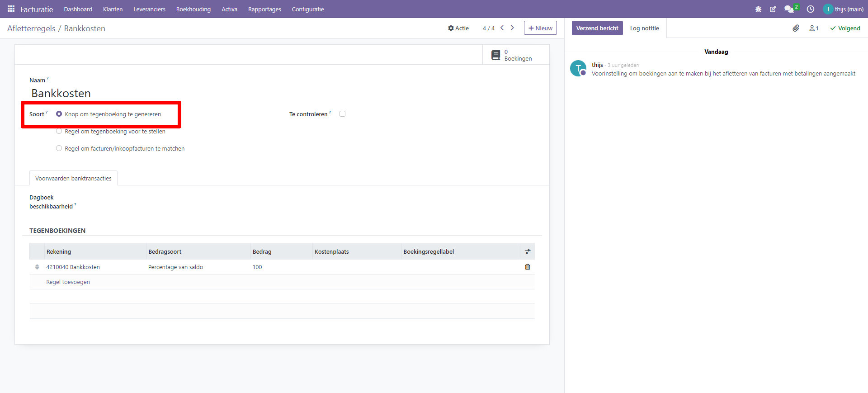Delete the 4210040 Bankkosten line
Screen dimensions: 868x393
coord(527,267)
